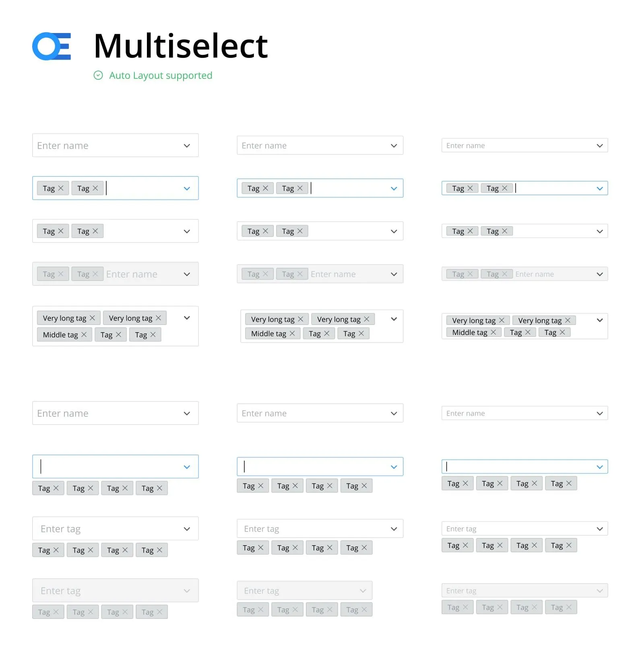The height and width of the screenshot is (664, 644).
Task: Open chevron of medium-size "Very long tag" multiselect
Action: pyautogui.click(x=394, y=319)
